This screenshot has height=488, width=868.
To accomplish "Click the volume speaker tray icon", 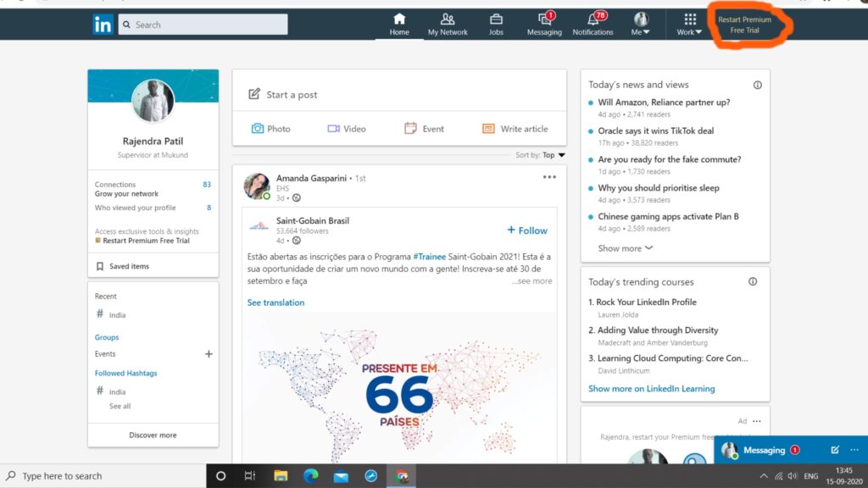I will tap(793, 476).
